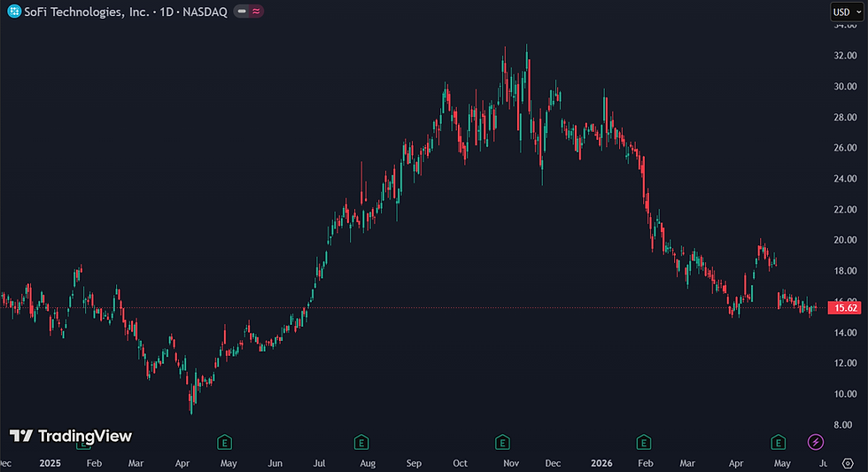This screenshot has width=868, height=472.
Task: Click the Dec label before 2026
Action: (x=553, y=463)
